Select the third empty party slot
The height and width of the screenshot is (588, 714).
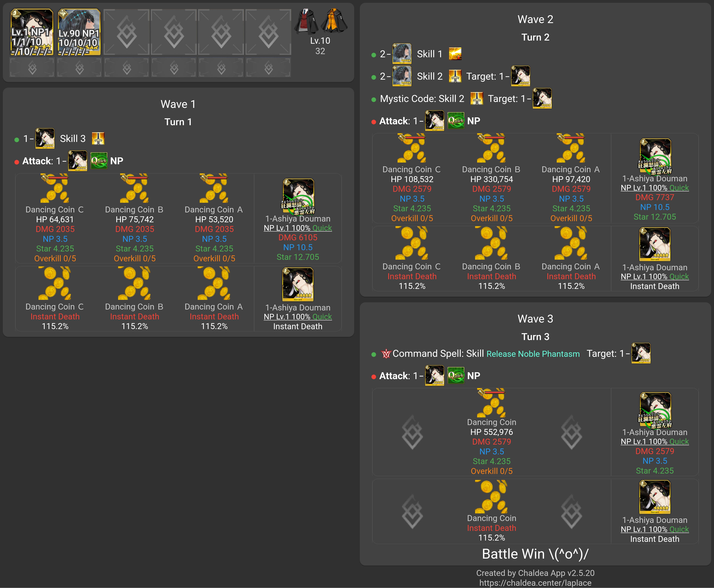click(221, 33)
